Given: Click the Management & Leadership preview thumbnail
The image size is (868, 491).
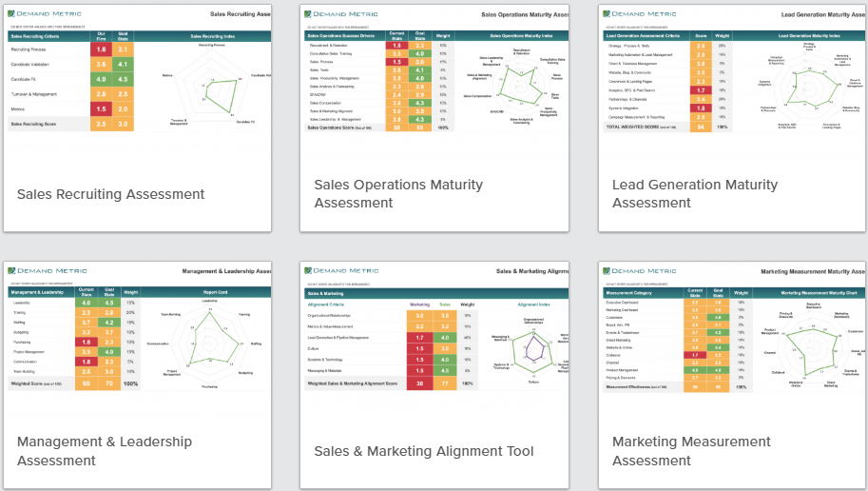Looking at the screenshot, I should coord(138,328).
